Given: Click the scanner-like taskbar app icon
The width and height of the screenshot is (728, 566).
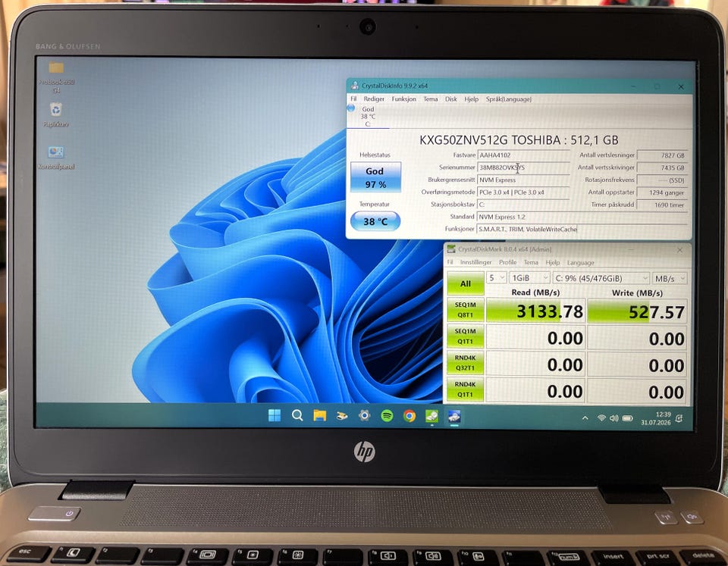Looking at the screenshot, I should click(342, 415).
